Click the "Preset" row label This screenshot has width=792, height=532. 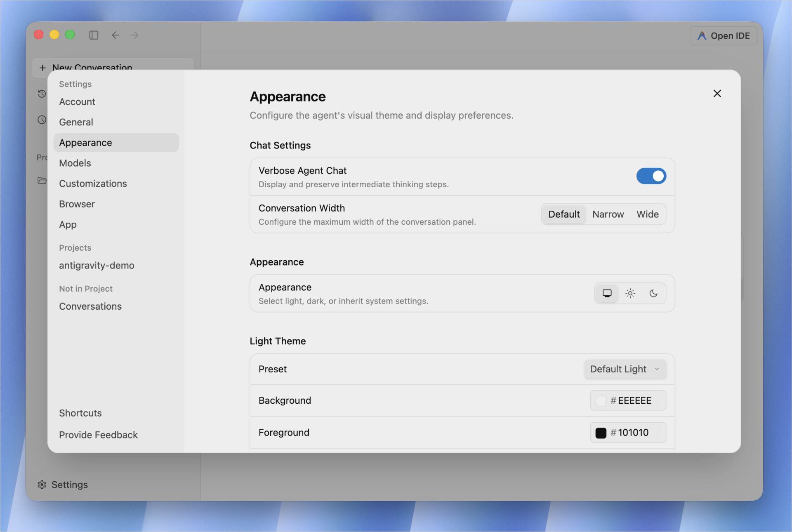click(x=273, y=369)
